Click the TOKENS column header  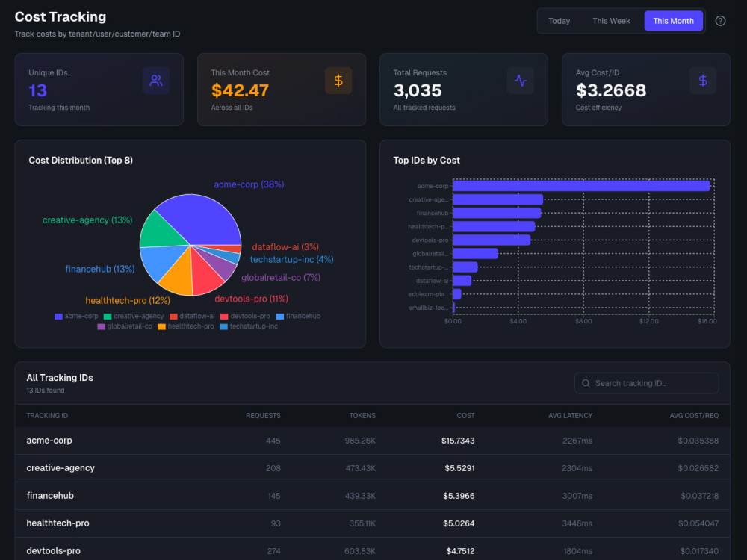point(362,416)
